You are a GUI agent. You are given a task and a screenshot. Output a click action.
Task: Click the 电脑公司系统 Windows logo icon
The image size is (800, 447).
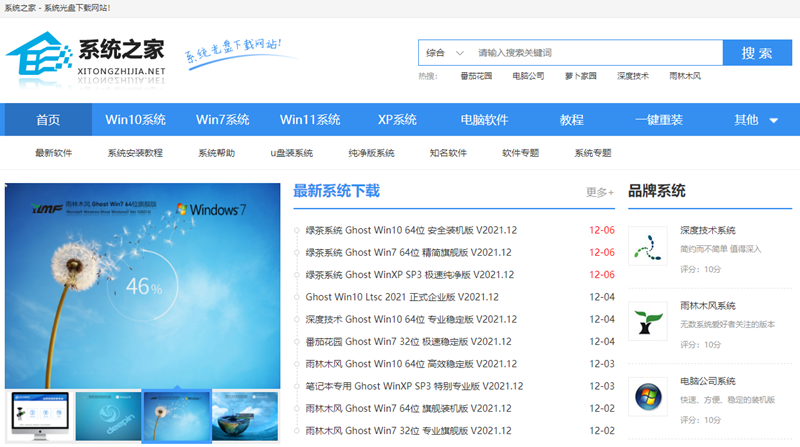647,396
